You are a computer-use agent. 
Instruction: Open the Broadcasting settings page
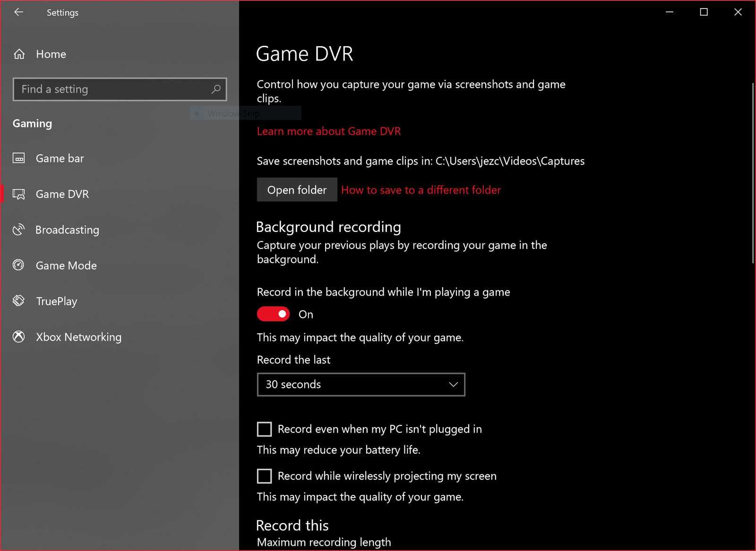(x=67, y=230)
